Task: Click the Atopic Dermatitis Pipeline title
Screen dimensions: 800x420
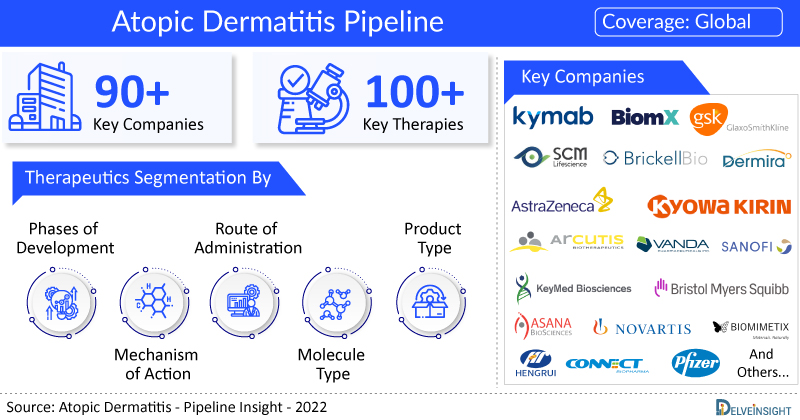Action: 278,21
